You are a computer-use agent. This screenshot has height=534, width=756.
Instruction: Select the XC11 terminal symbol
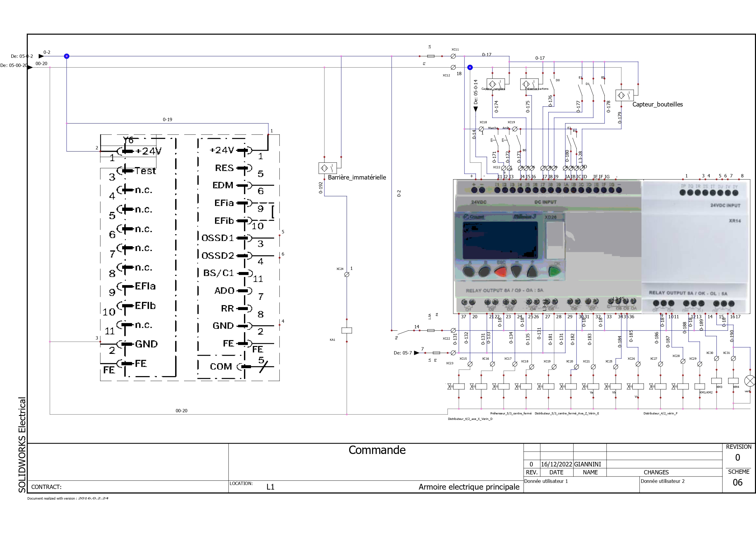pos(453,56)
